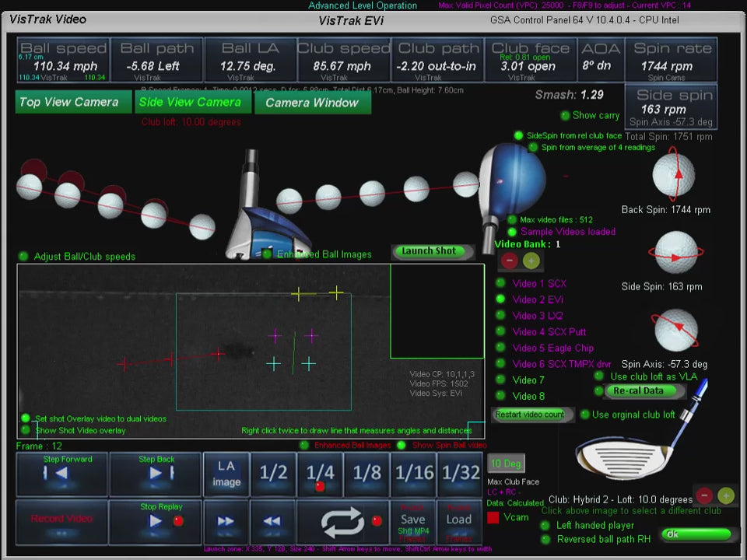Increase Video Bank with green plus
Image resolution: width=747 pixels, height=560 pixels.
click(531, 261)
